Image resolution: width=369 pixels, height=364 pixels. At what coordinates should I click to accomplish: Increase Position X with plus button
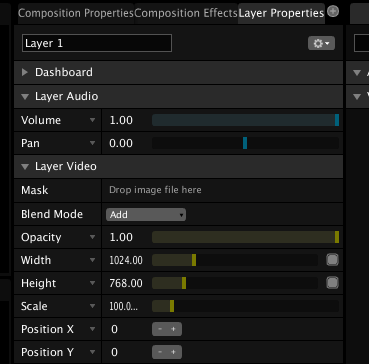point(174,329)
